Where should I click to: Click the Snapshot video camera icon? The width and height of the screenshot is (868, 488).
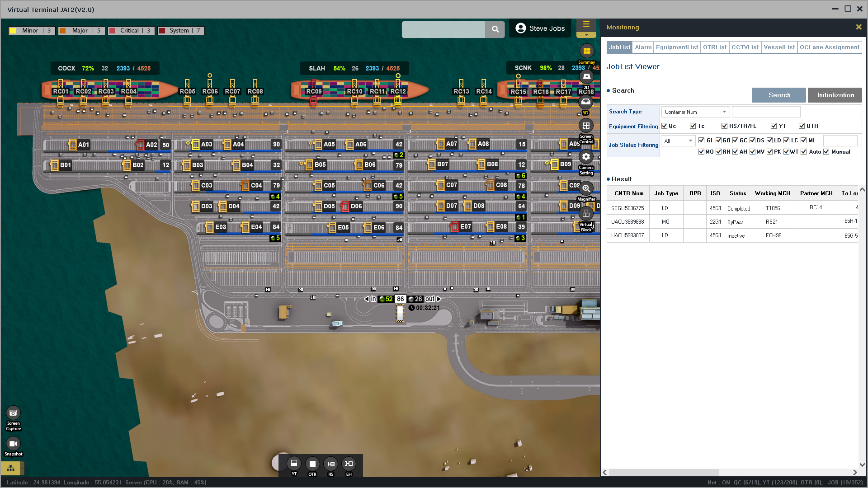click(13, 444)
